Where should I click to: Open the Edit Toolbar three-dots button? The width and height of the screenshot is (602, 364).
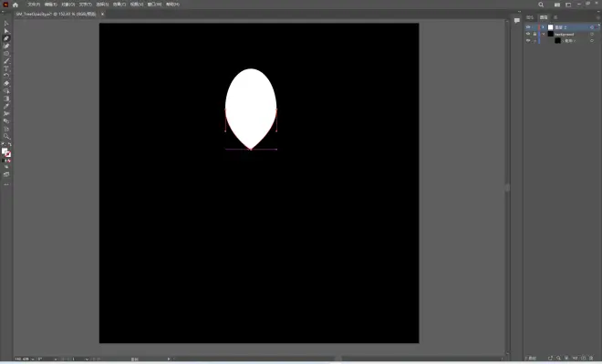pyautogui.click(x=6, y=184)
